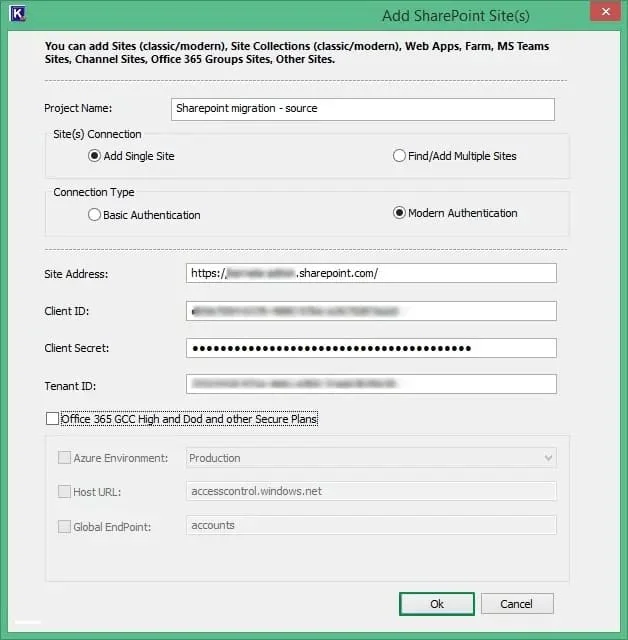Tick the Azure Environment checkbox

pyautogui.click(x=65, y=458)
